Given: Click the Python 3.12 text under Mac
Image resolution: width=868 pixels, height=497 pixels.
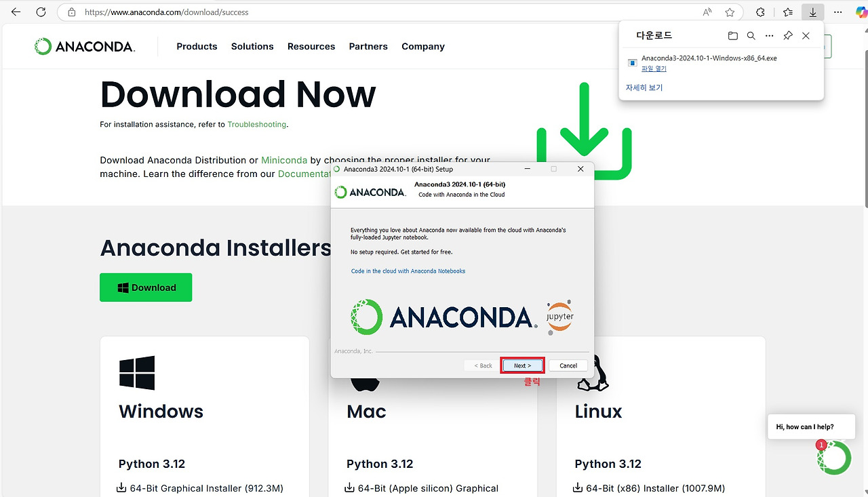Looking at the screenshot, I should [x=380, y=464].
